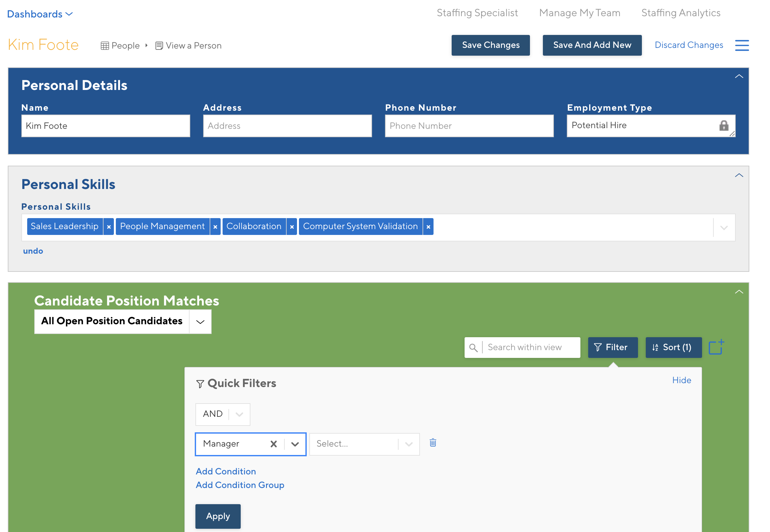Switch to Manage My Team tab

click(x=579, y=13)
